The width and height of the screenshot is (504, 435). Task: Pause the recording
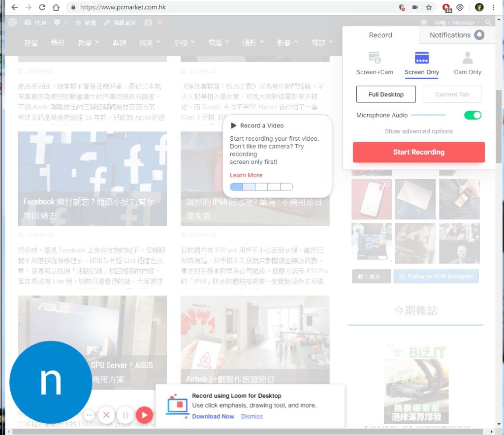[126, 415]
